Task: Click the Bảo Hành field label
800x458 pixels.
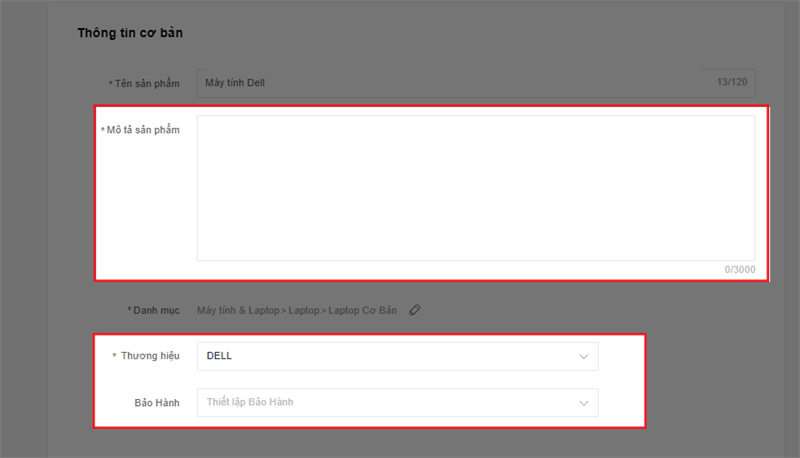Action: pos(157,402)
